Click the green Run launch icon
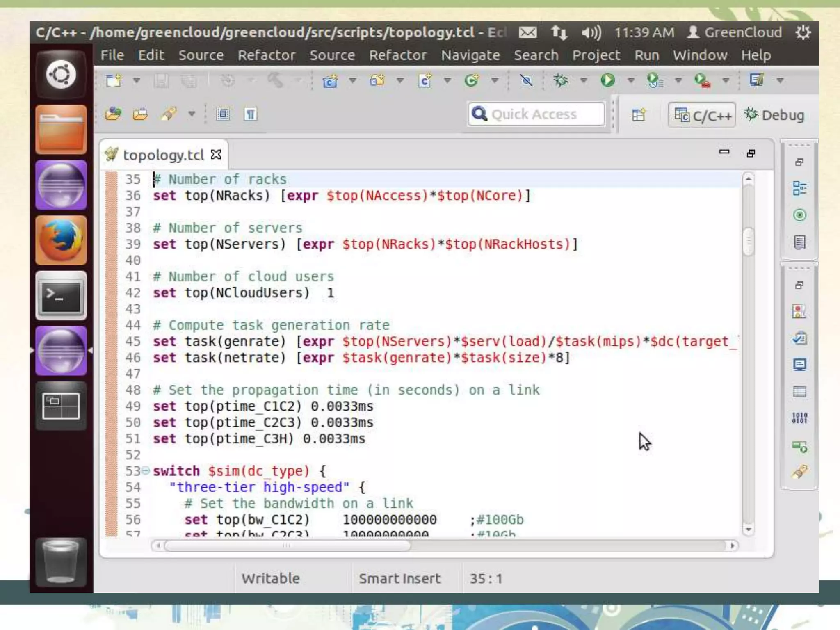 [607, 80]
